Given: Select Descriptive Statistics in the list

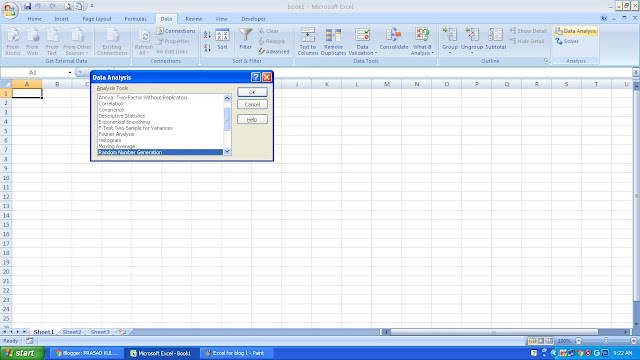Looking at the screenshot, I should pyautogui.click(x=160, y=116).
